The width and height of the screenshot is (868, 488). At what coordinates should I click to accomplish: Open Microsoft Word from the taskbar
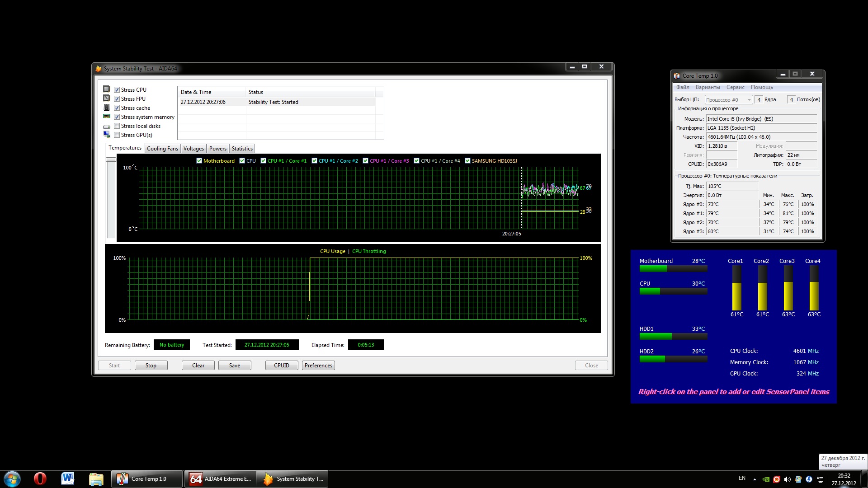pyautogui.click(x=68, y=479)
